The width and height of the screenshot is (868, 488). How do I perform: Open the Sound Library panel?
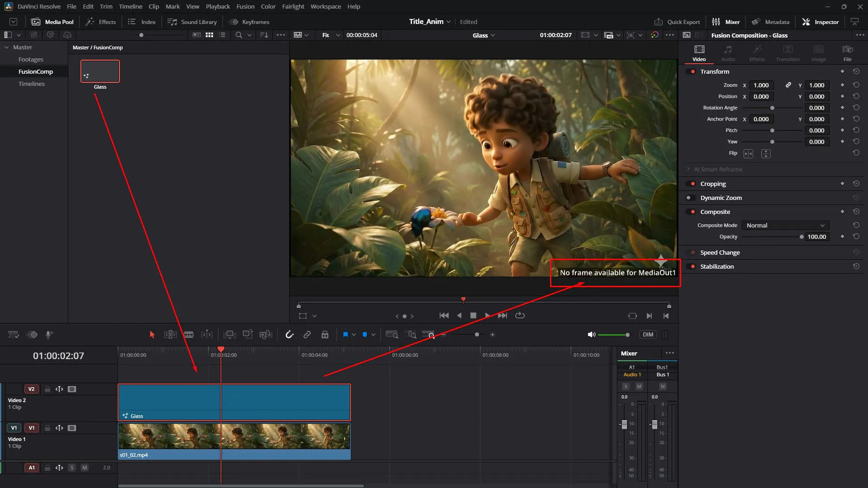click(192, 22)
